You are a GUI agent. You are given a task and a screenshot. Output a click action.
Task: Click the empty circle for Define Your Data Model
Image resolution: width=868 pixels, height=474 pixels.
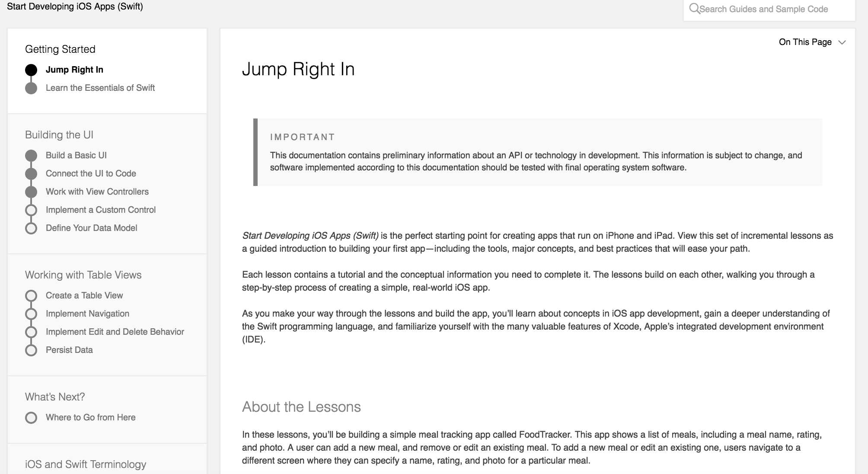click(31, 228)
